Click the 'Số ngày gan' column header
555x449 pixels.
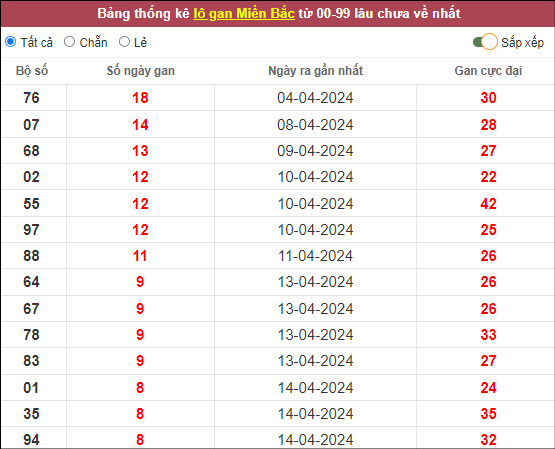tap(141, 71)
